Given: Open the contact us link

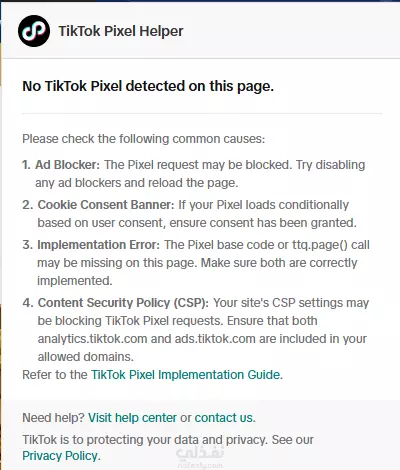Looking at the screenshot, I should (x=224, y=418).
